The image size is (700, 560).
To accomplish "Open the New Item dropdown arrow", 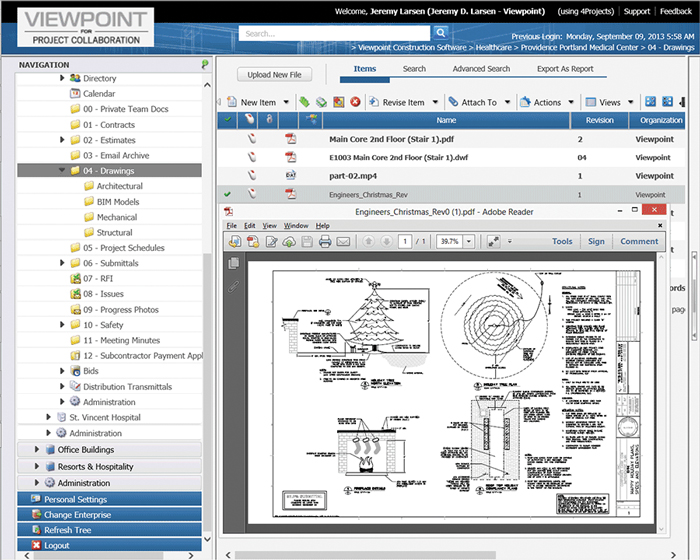I will pyautogui.click(x=286, y=102).
